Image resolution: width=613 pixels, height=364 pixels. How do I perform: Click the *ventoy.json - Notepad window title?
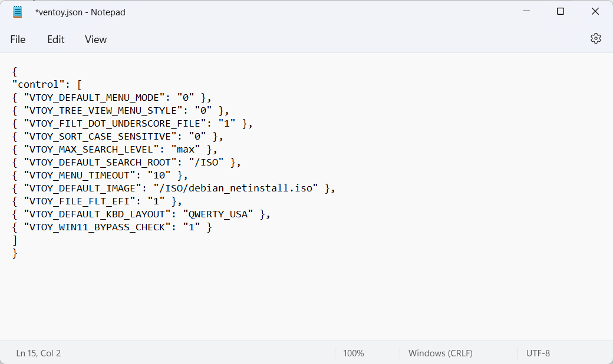(80, 12)
